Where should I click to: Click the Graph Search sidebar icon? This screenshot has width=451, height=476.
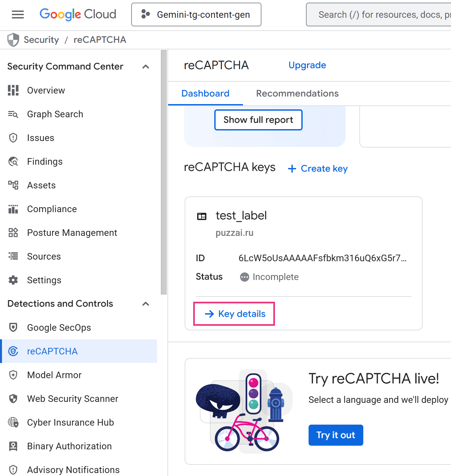point(13,114)
